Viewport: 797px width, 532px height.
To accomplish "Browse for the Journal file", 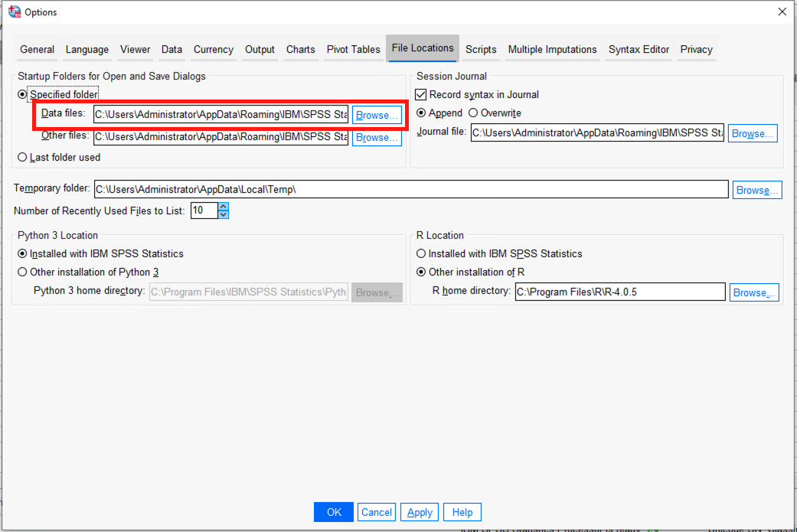I will click(753, 133).
